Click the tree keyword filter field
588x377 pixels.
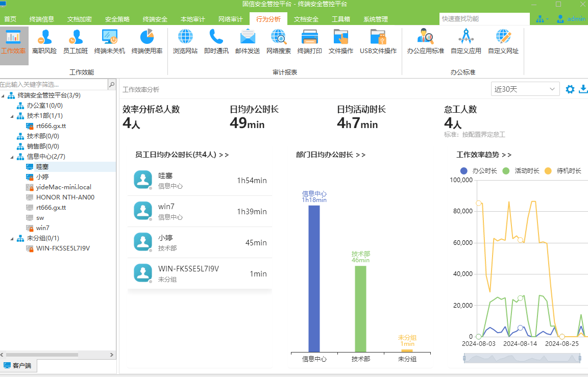(x=54, y=85)
